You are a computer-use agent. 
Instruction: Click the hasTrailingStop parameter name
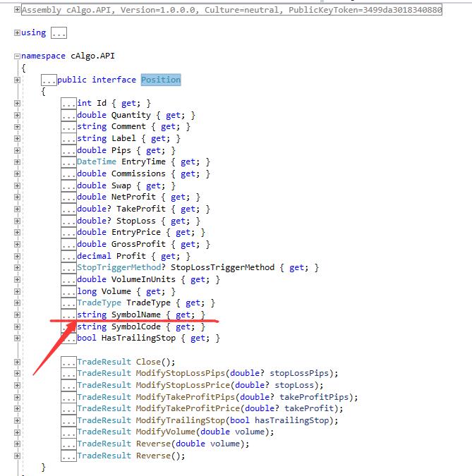(292, 420)
